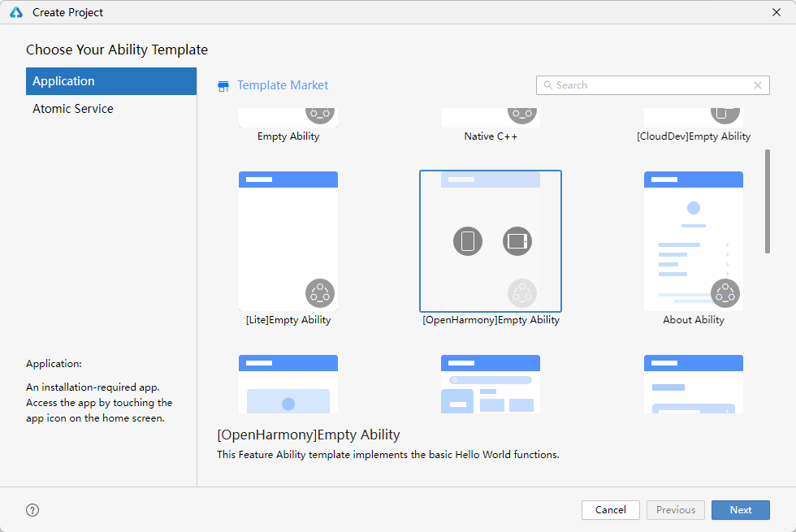The height and width of the screenshot is (532, 796).
Task: Select the template with search bar and grid layout
Action: pos(491,383)
